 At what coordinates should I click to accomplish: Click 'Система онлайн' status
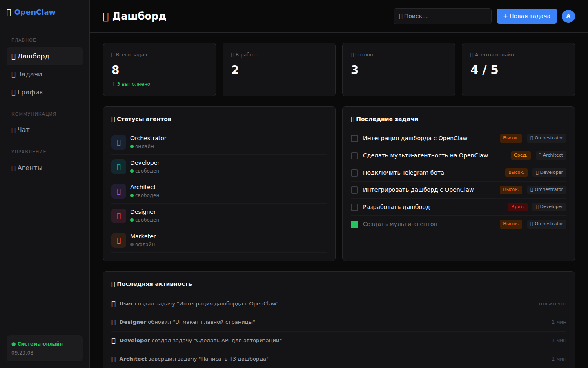click(x=37, y=344)
